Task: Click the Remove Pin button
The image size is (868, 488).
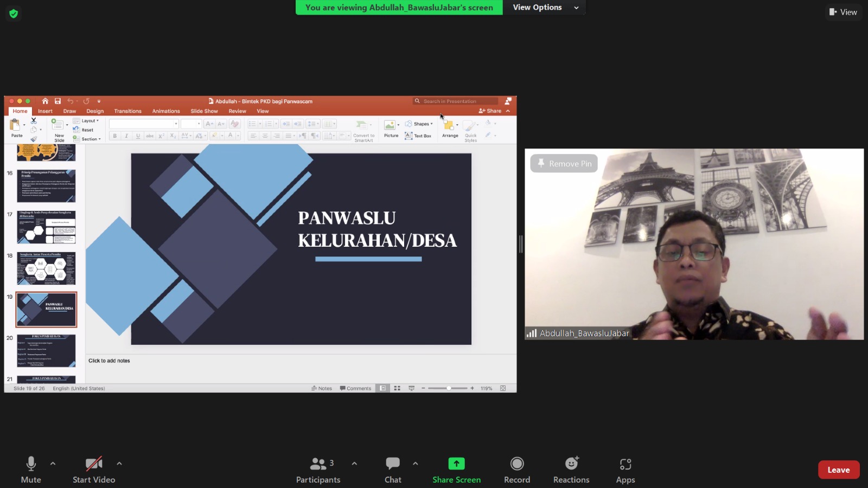Action: pyautogui.click(x=564, y=163)
